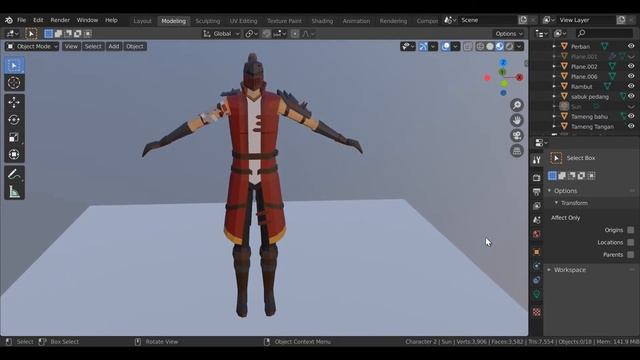The width and height of the screenshot is (640, 360).
Task: Pick the Measure tool
Action: pos(14,191)
